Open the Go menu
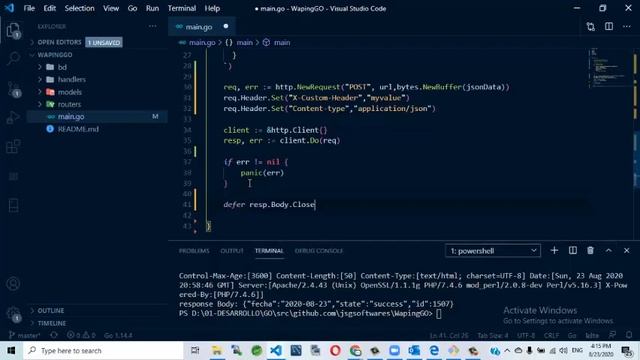This screenshot has width=640, height=360. click(x=132, y=8)
